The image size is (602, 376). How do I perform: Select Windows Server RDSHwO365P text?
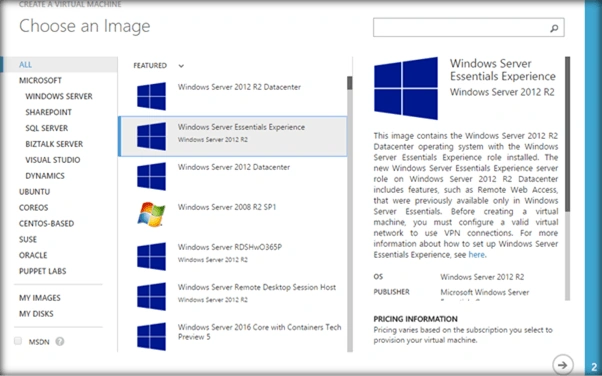[230, 247]
